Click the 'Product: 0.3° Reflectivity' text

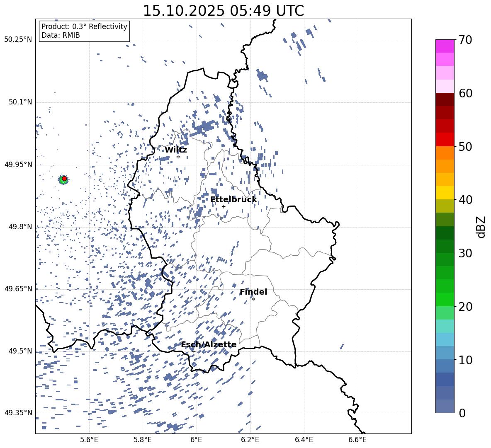(x=84, y=27)
